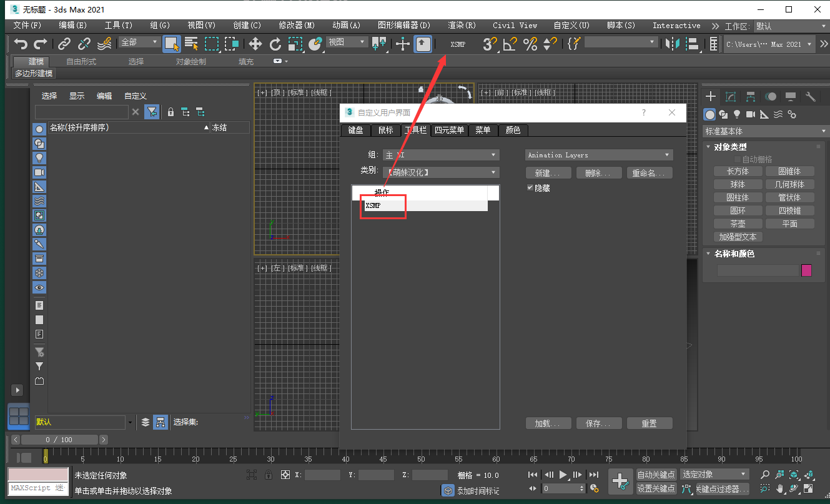The image size is (830, 504).
Task: Toggle the 隐藏 checkbox in the dialog
Action: [530, 187]
